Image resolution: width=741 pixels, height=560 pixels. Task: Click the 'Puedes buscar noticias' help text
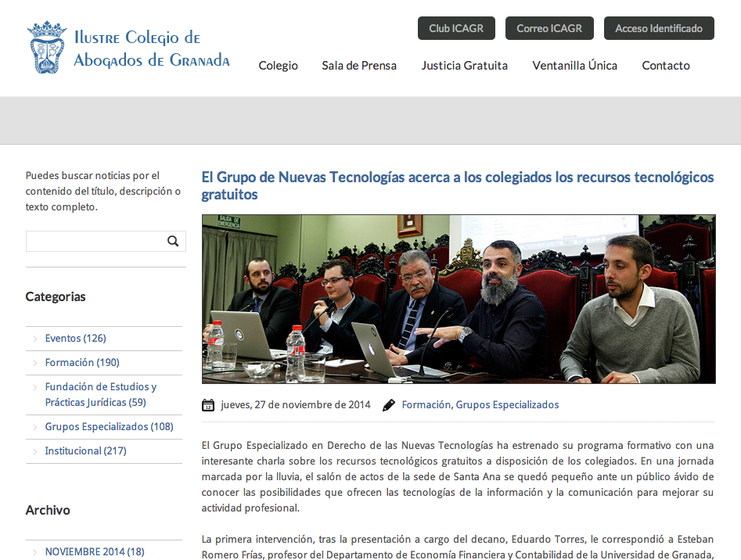(103, 192)
